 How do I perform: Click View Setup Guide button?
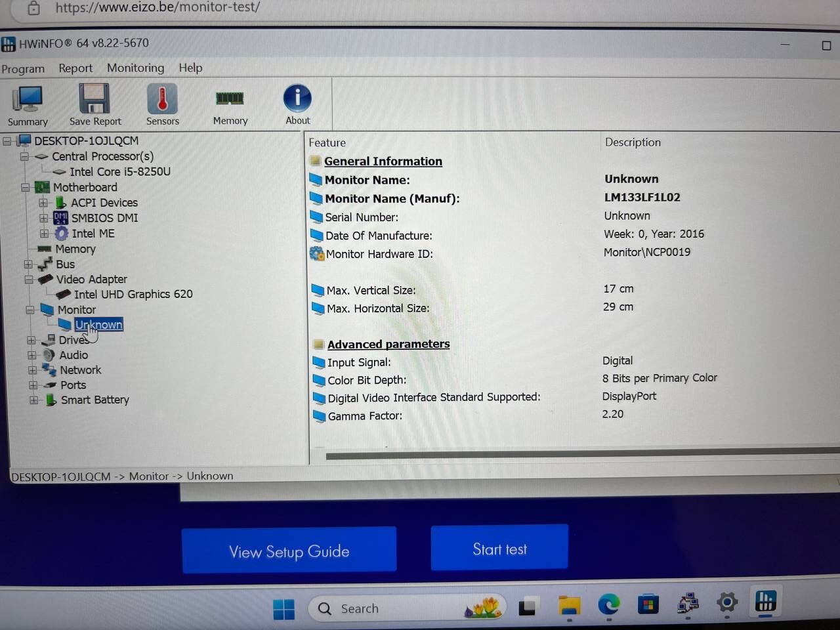[289, 551]
